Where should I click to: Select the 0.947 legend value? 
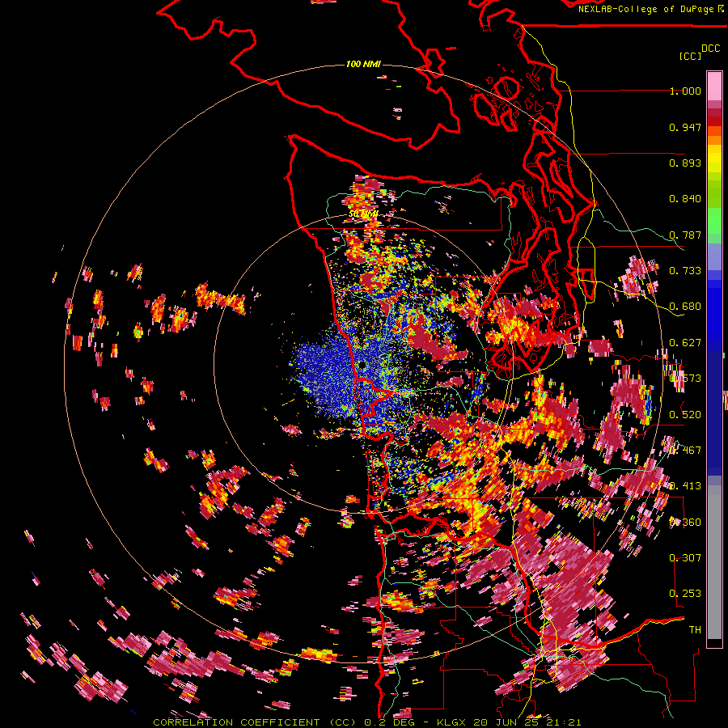click(685, 127)
